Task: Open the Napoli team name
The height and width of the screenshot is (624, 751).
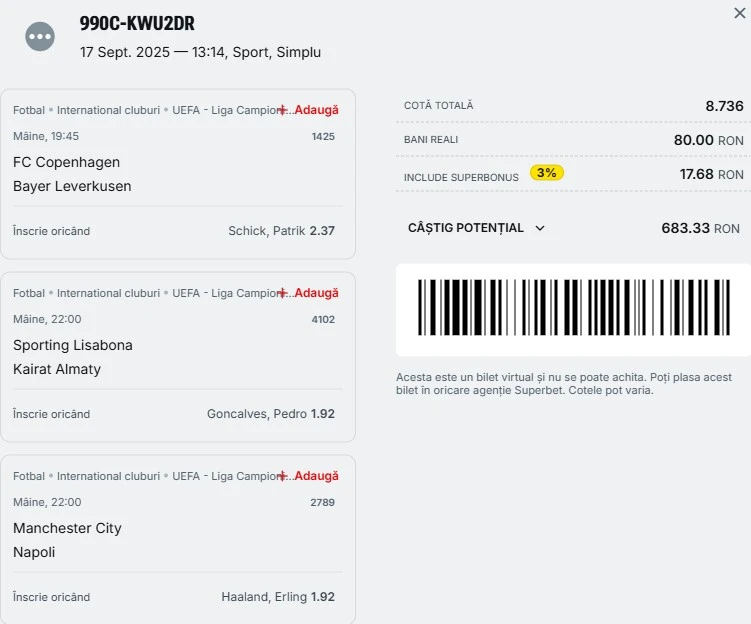Action: pos(34,552)
